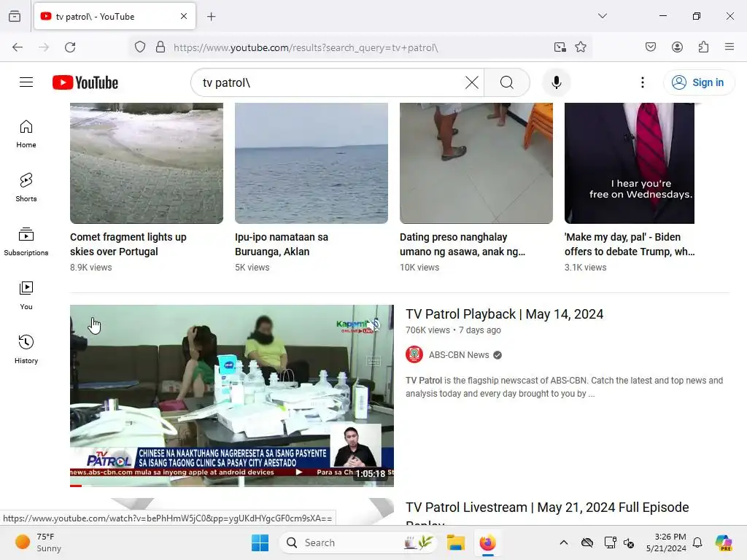Click the picture-in-picture icon in address bar

pos(560,47)
